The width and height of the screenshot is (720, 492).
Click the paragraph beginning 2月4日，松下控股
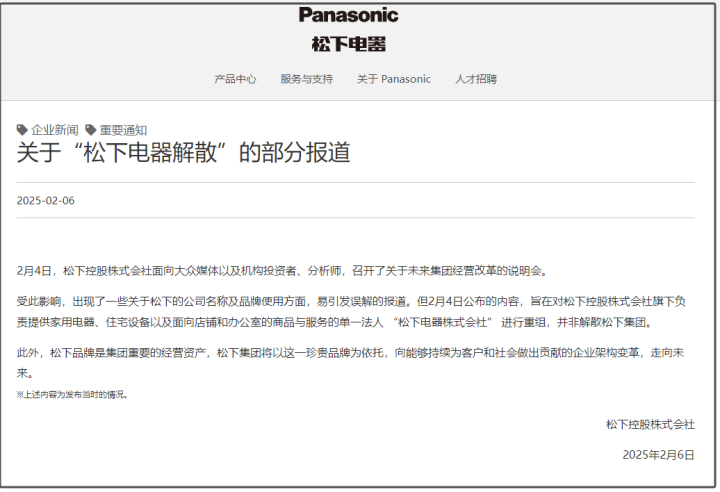(x=283, y=271)
